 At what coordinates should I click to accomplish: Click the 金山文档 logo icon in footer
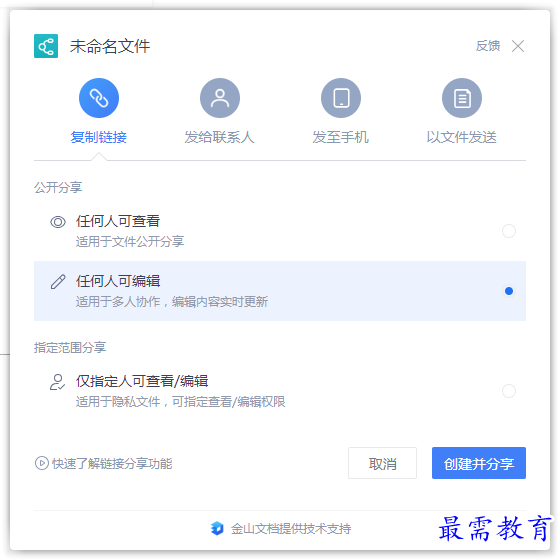(x=217, y=528)
